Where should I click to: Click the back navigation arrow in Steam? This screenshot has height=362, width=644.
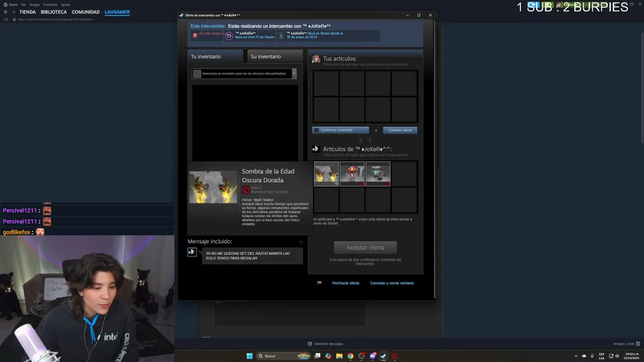coord(6,12)
